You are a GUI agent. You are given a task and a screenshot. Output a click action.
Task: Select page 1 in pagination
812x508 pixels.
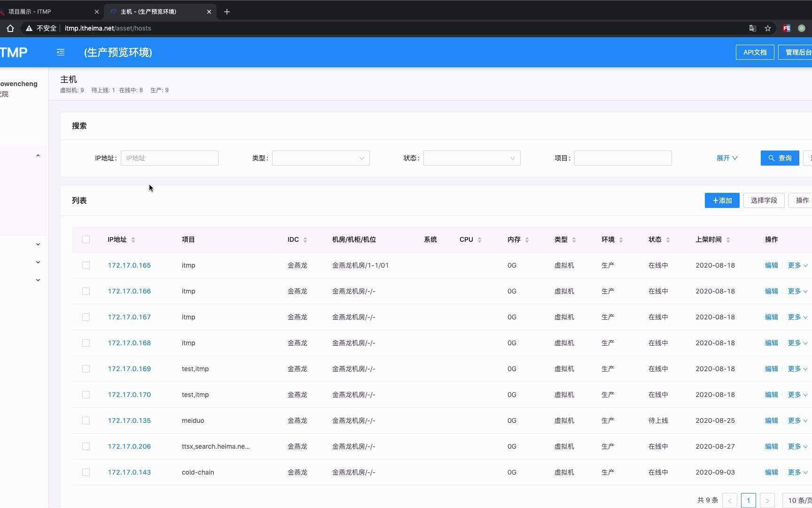click(749, 500)
